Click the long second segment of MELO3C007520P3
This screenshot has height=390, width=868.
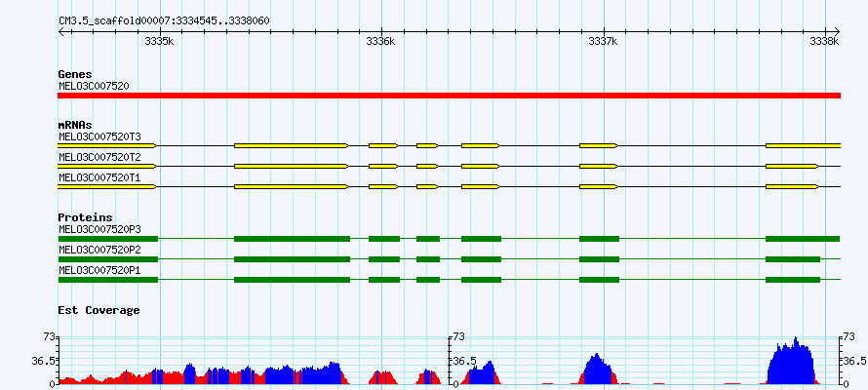pyautogui.click(x=293, y=239)
